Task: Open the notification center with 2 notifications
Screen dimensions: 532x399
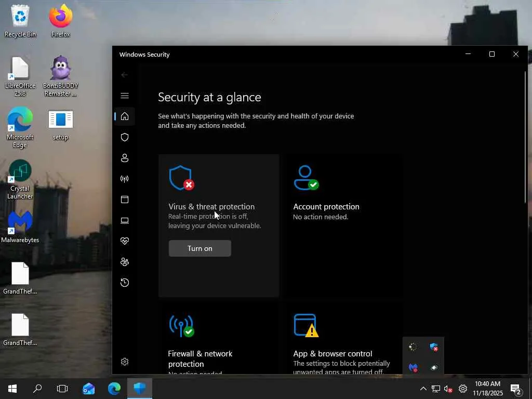Action: pos(516,389)
